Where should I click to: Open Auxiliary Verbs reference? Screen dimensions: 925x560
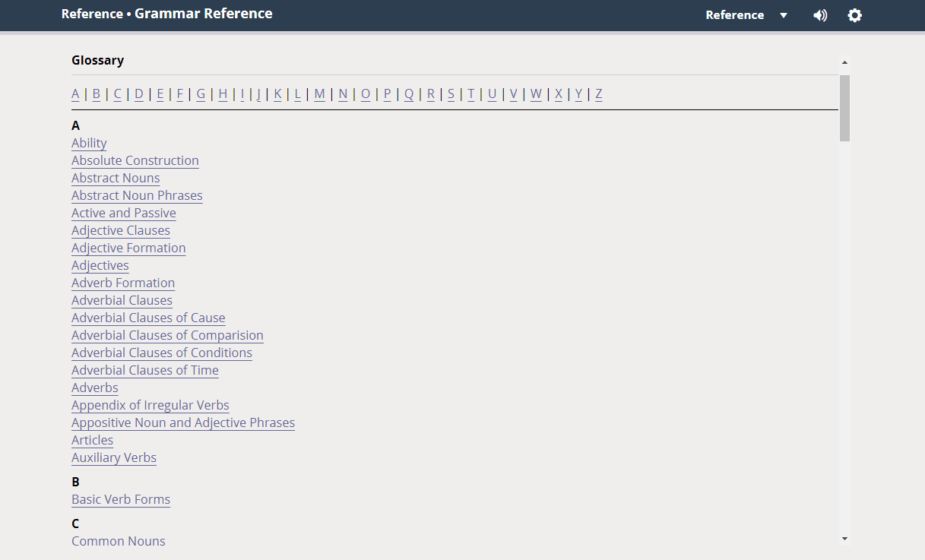pyautogui.click(x=113, y=457)
